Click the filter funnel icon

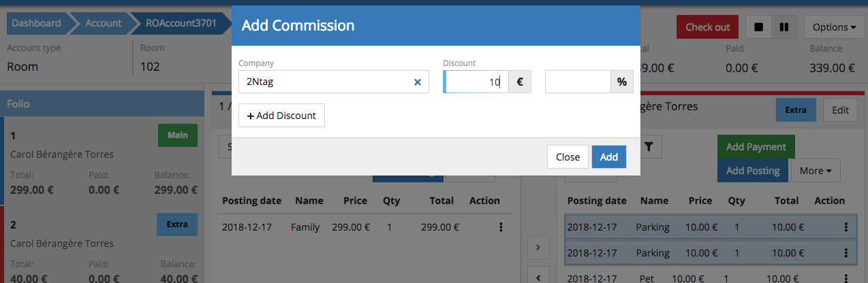(x=649, y=146)
